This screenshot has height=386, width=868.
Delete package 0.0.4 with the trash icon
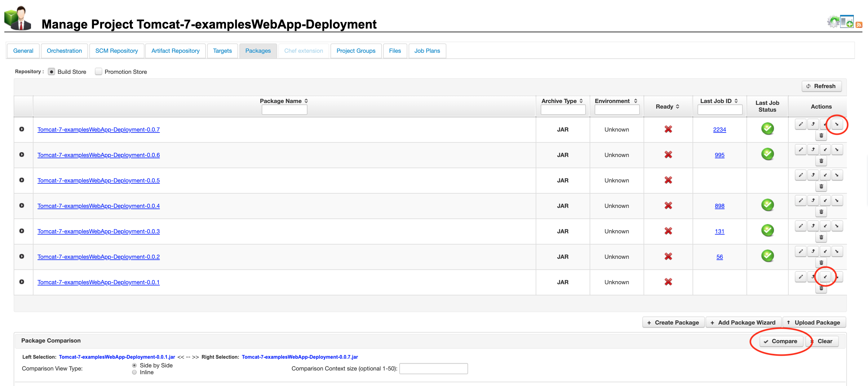click(821, 212)
